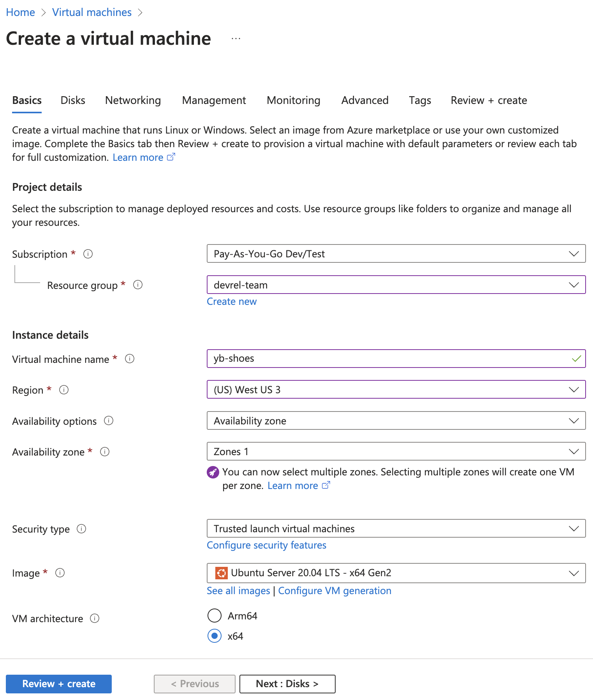Open the Subscription dropdown
The width and height of the screenshot is (593, 700).
[396, 254]
